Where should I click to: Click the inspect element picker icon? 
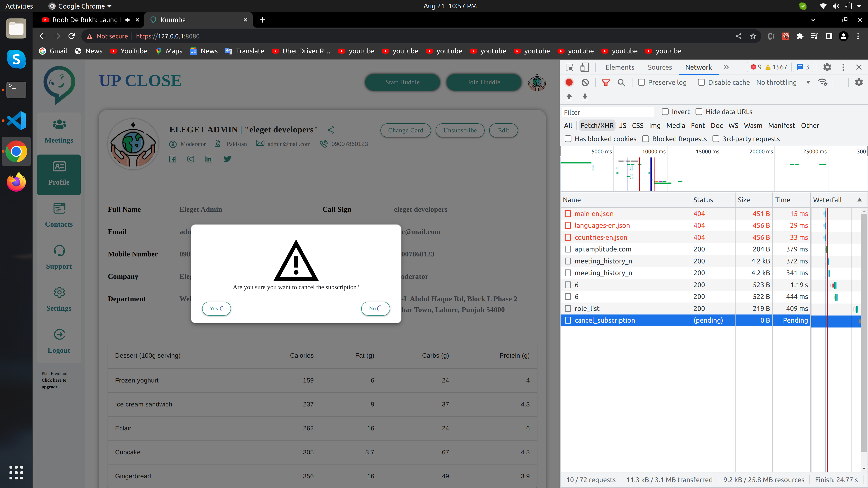[x=569, y=67]
